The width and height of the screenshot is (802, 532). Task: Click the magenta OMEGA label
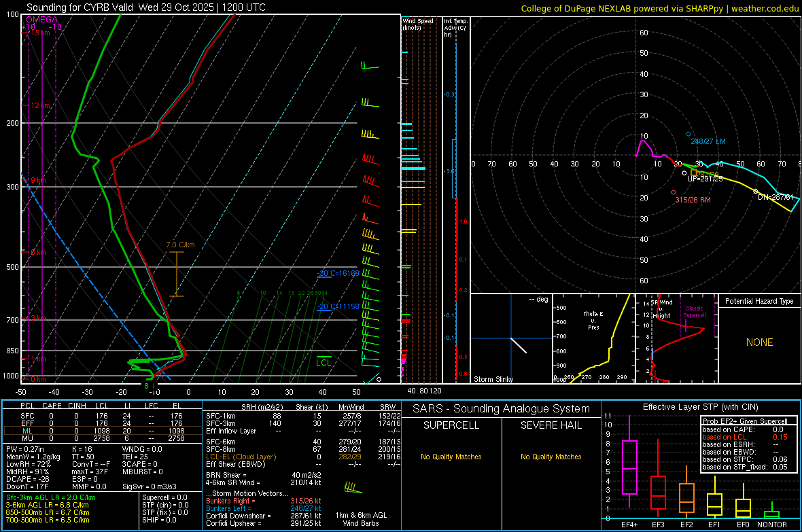click(x=42, y=20)
